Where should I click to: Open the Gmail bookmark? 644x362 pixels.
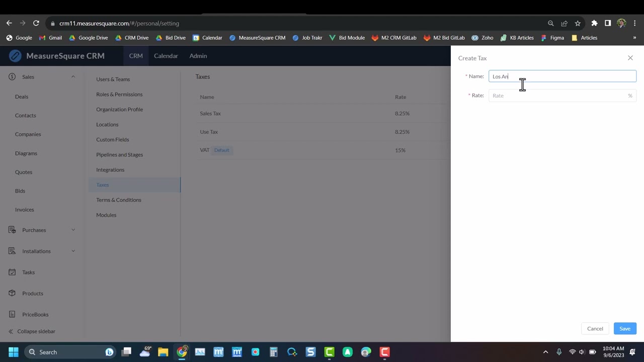[x=50, y=38]
